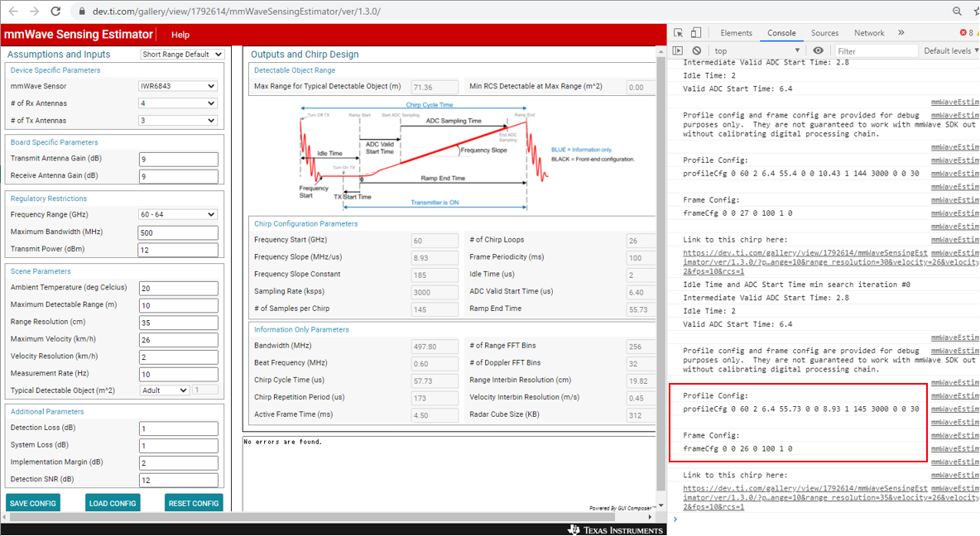
Task: Toggle the DevTools device toolbar icon
Action: tap(695, 32)
